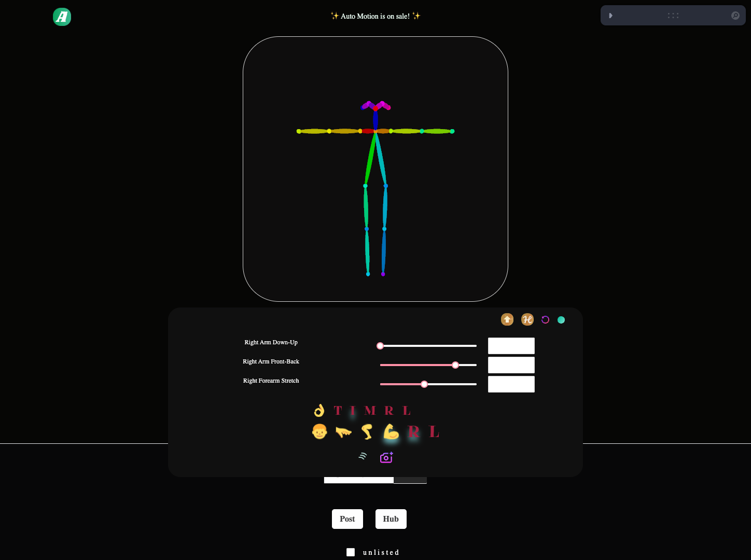The image size is (751, 560).
Task: Select the OK-hand emoji tool
Action: pyautogui.click(x=319, y=411)
